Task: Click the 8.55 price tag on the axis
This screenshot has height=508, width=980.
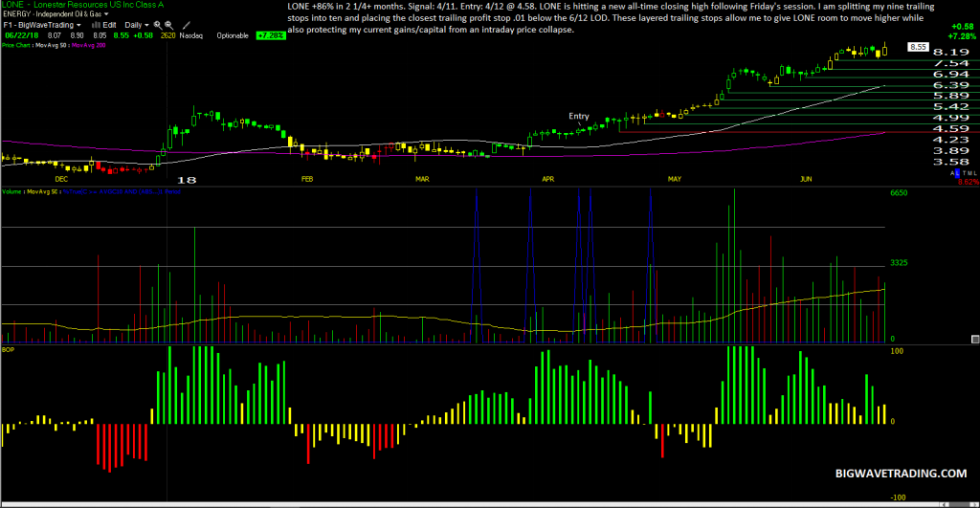Action: tap(918, 47)
